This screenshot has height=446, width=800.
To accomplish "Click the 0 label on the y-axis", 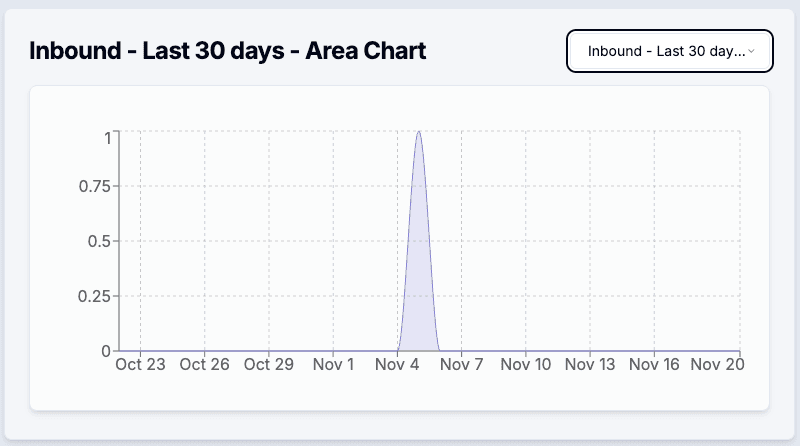I will tap(107, 351).
